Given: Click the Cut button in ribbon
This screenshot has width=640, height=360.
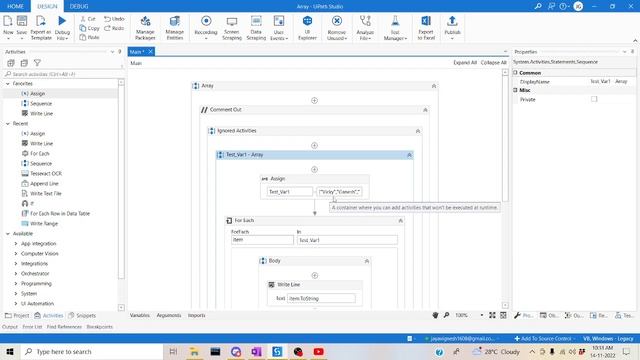Looking at the screenshot, I should [x=88, y=19].
